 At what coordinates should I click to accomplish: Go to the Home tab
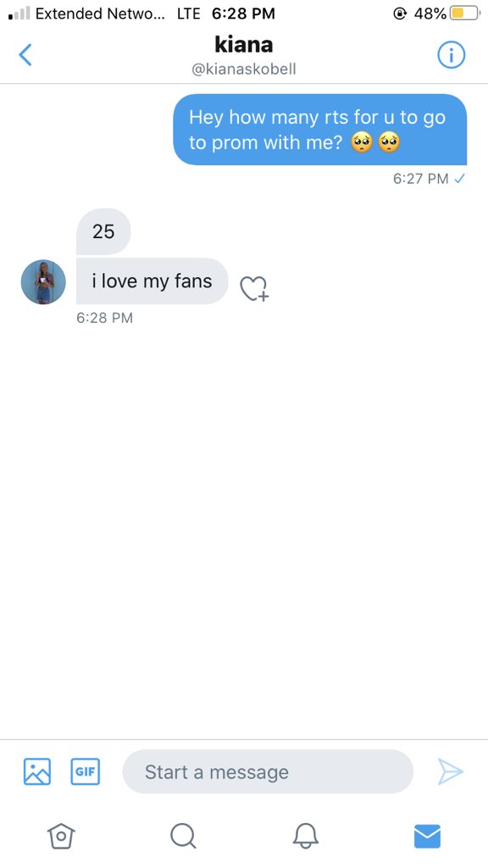(x=61, y=835)
